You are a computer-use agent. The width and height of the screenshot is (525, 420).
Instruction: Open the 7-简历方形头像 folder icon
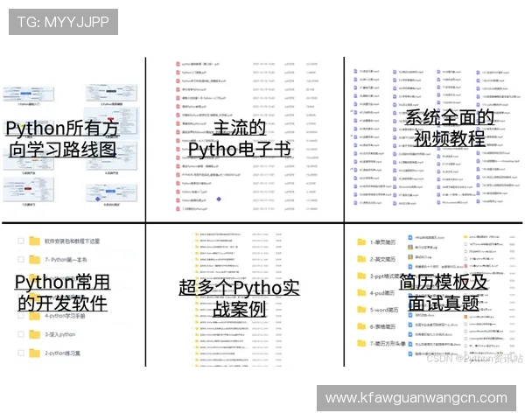point(361,343)
